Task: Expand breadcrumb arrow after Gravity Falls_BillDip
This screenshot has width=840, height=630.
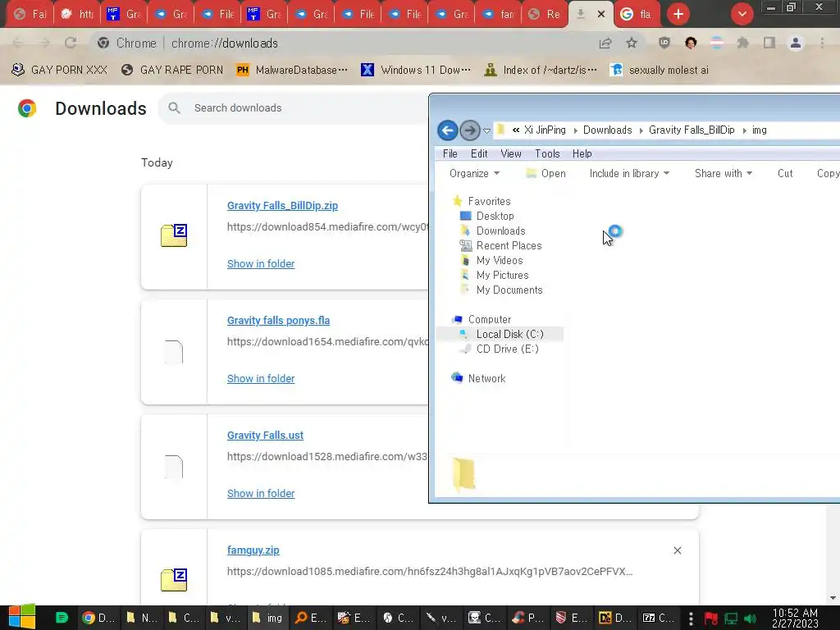Action: coord(744,130)
